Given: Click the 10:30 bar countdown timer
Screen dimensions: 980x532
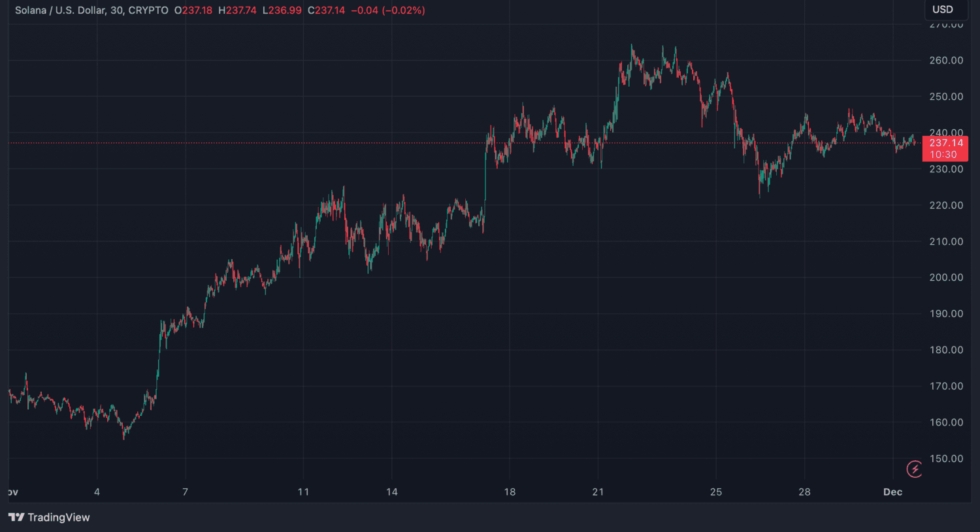Looking at the screenshot, I should (943, 155).
